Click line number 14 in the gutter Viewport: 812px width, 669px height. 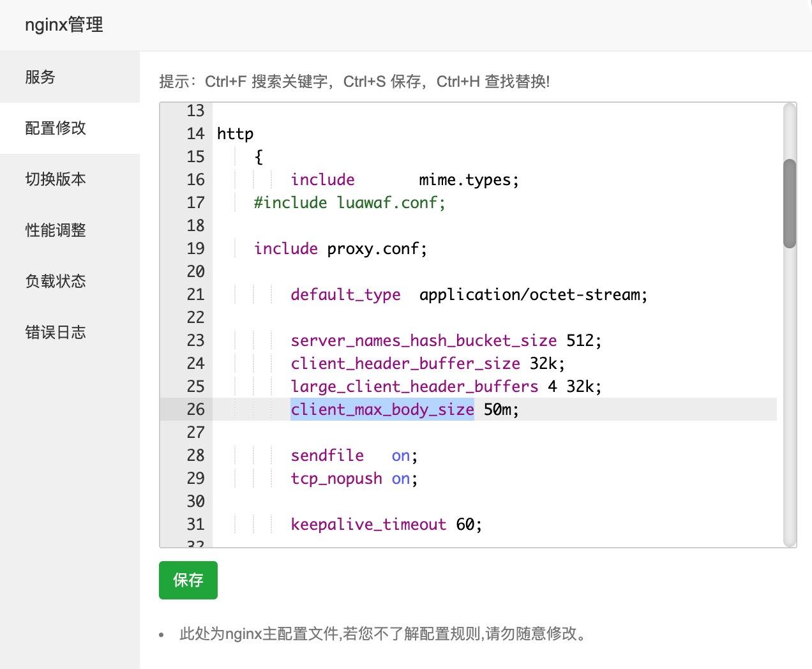(195, 134)
